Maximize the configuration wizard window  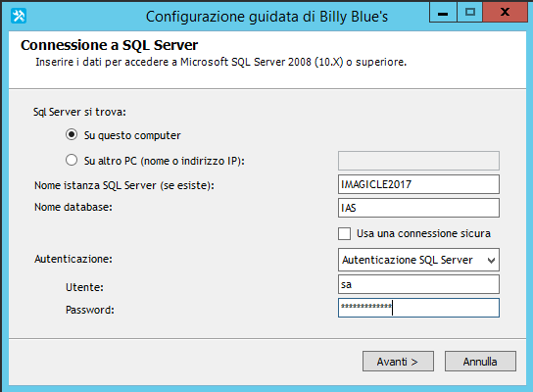pos(469,13)
